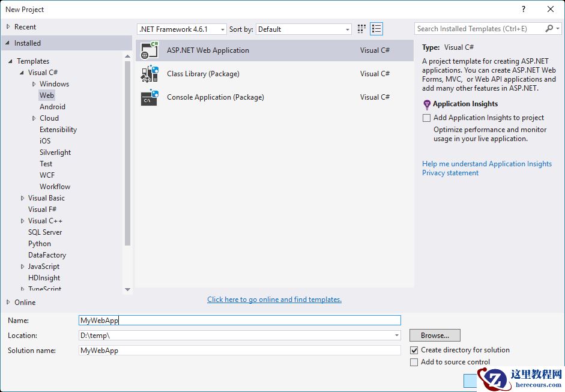
Task: Switch to medium icons list view
Action: [376, 29]
